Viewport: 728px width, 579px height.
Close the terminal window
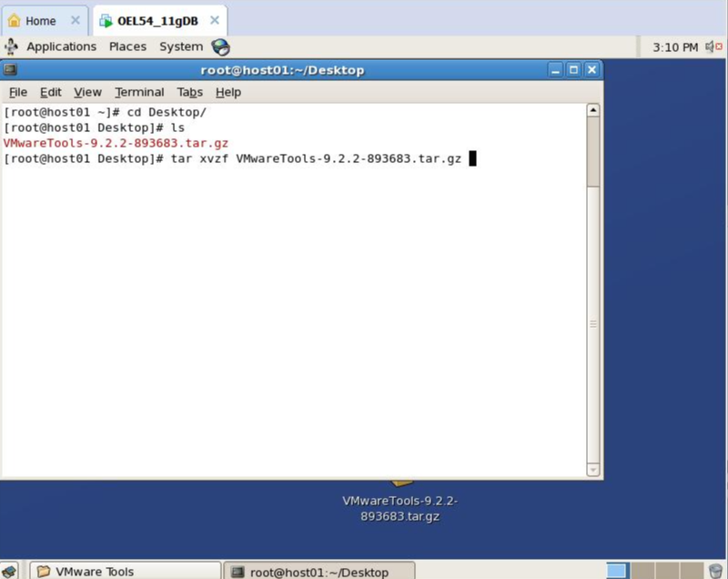[x=592, y=70]
